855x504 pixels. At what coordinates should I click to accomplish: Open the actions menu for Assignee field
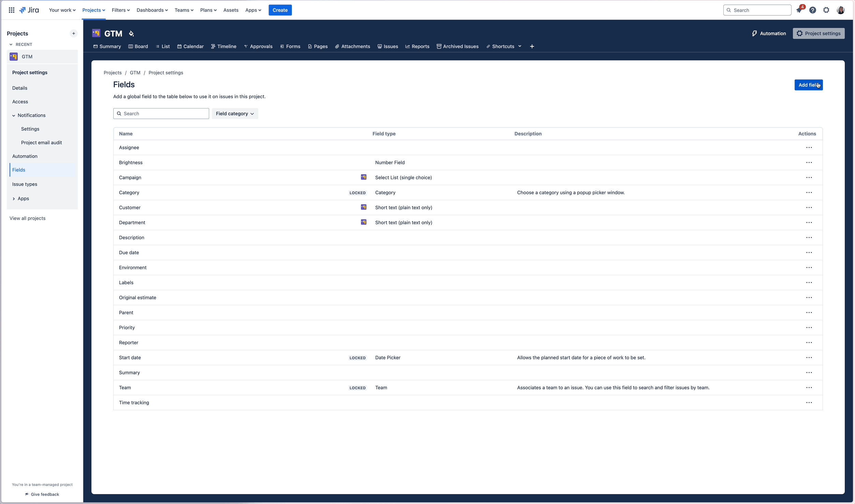pos(809,148)
